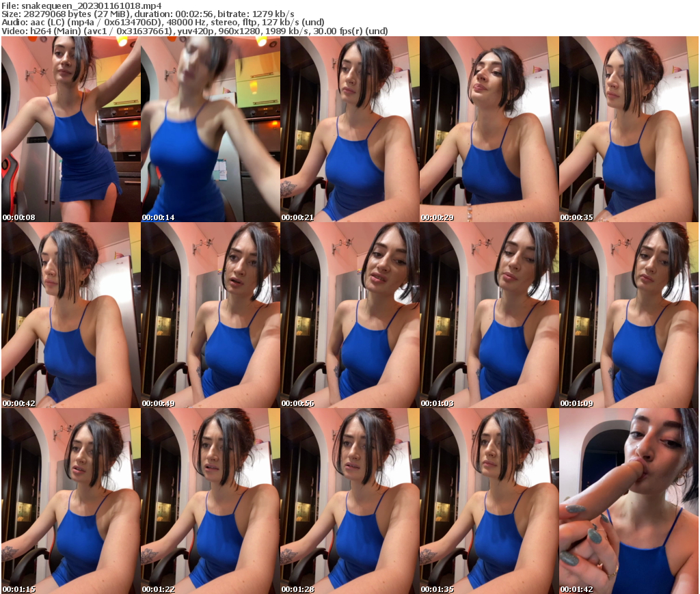Screen dimensions: 700x594
Task: Select the 00:01:22 video frame
Action: tap(209, 499)
